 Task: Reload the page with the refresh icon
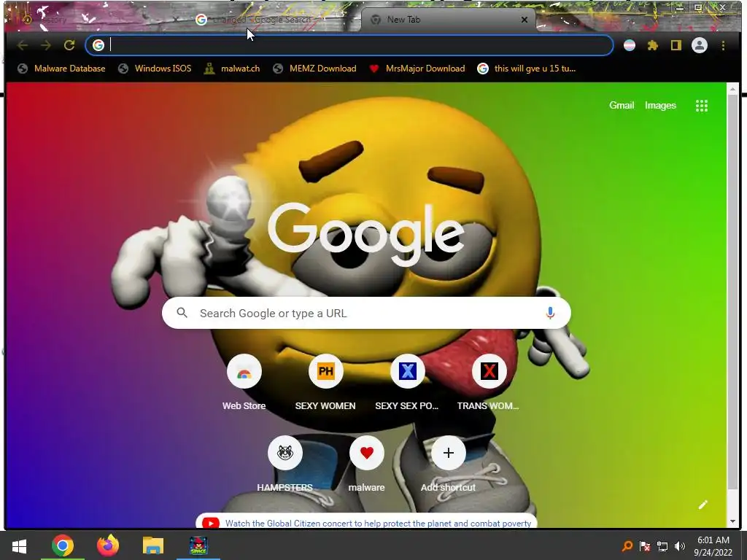[69, 45]
